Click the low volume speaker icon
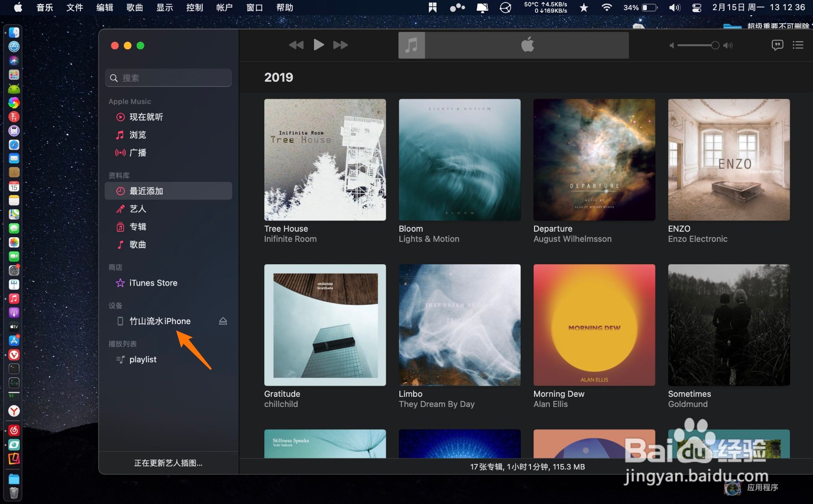Screen dimensions: 813x504 [x=672, y=45]
